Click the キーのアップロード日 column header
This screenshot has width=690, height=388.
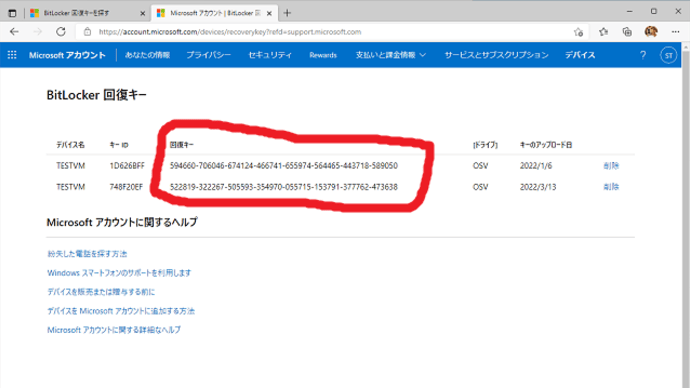[x=546, y=145]
